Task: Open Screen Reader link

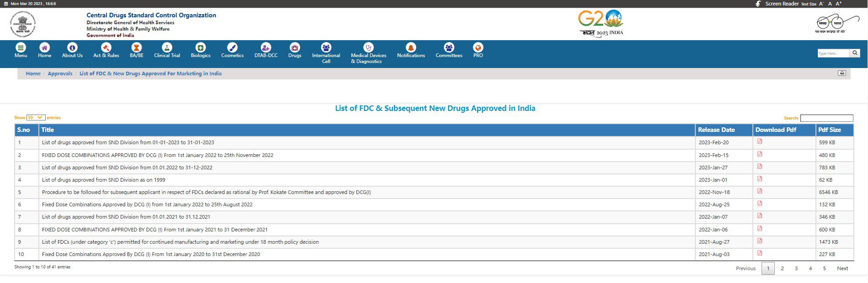Action: [x=782, y=4]
